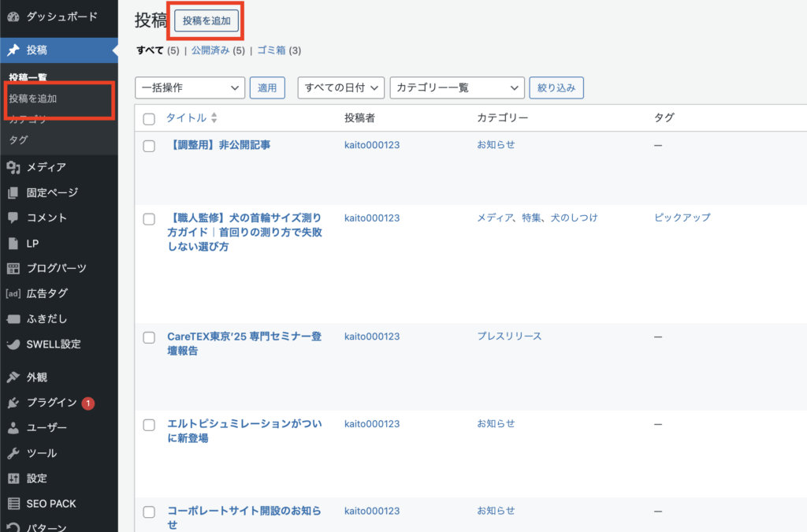Click the Appearance (外観) paintbrush icon
Viewport: 807px width, 532px height.
point(13,378)
